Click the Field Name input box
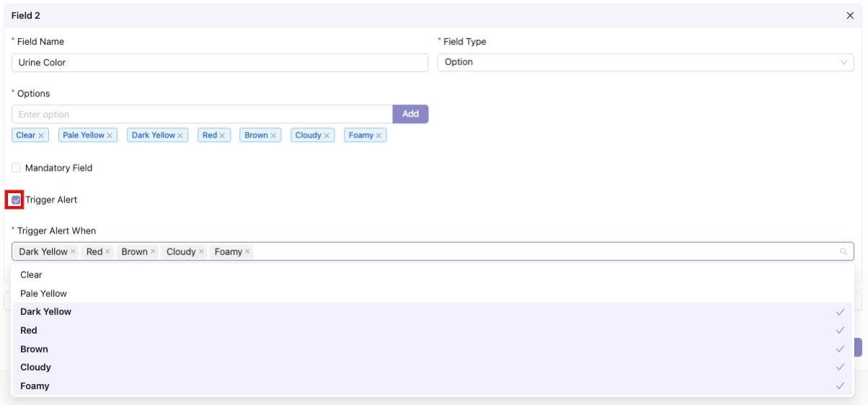This screenshot has height=405, width=868. click(220, 63)
